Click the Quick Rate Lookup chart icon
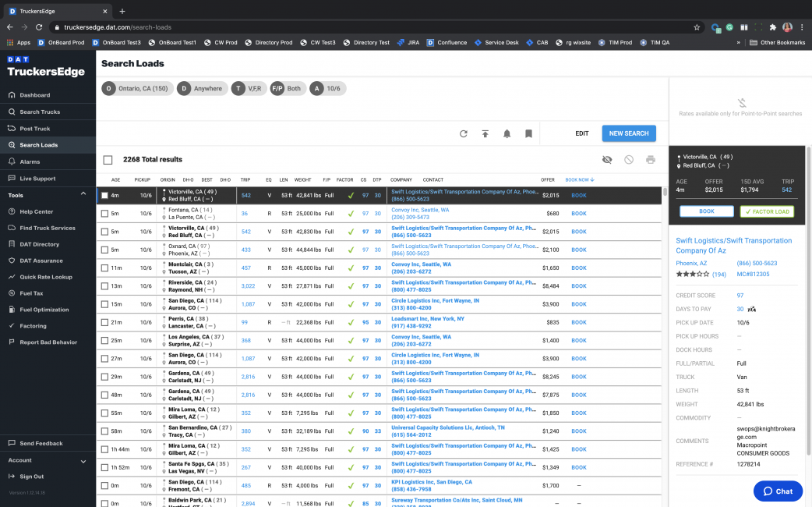The height and width of the screenshot is (507, 812). point(12,277)
